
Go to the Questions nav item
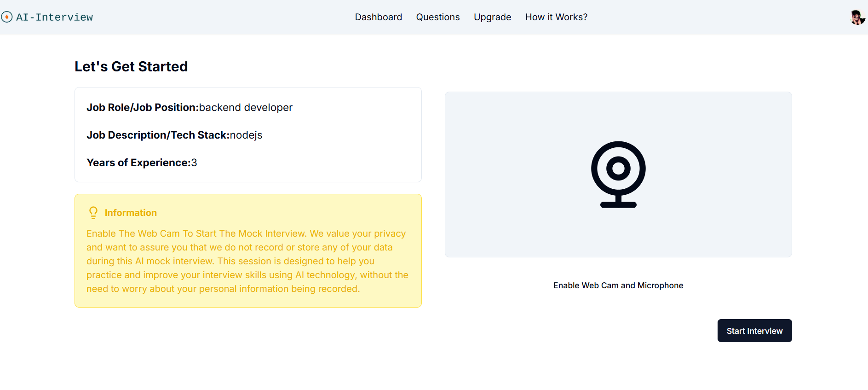click(437, 17)
